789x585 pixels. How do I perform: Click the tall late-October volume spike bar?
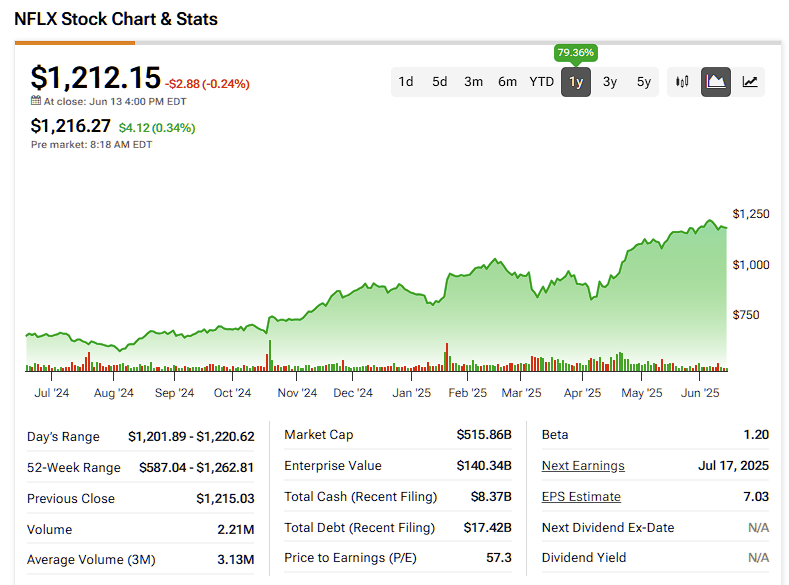click(x=270, y=356)
